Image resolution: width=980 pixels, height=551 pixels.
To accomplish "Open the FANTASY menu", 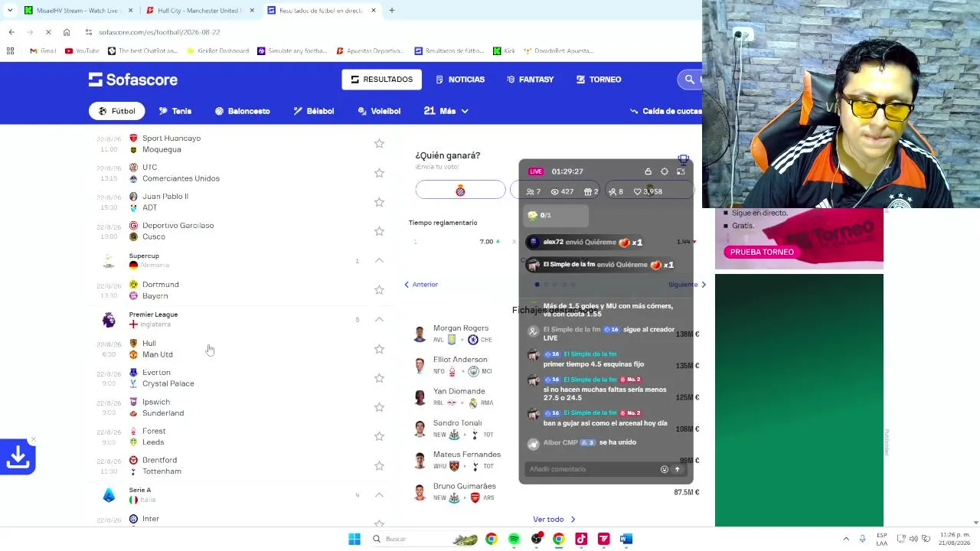I will click(530, 80).
